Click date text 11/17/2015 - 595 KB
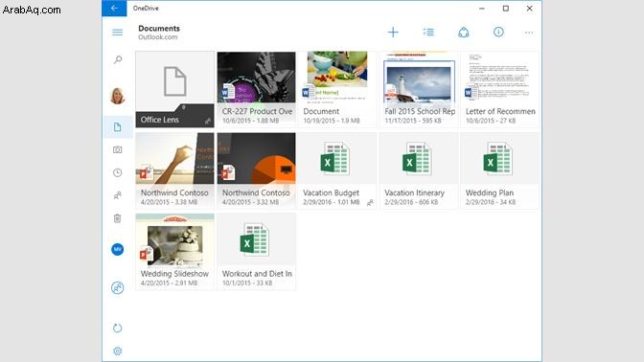 413,121
